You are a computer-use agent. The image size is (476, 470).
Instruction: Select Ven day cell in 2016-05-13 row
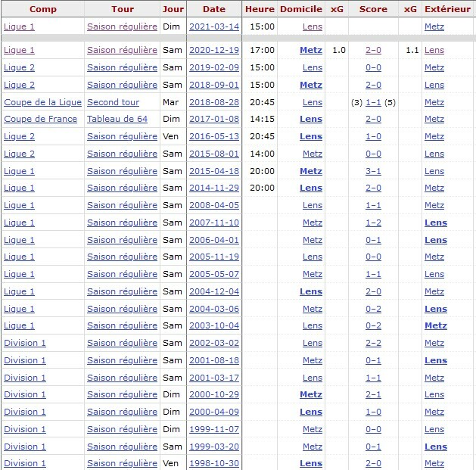170,136
